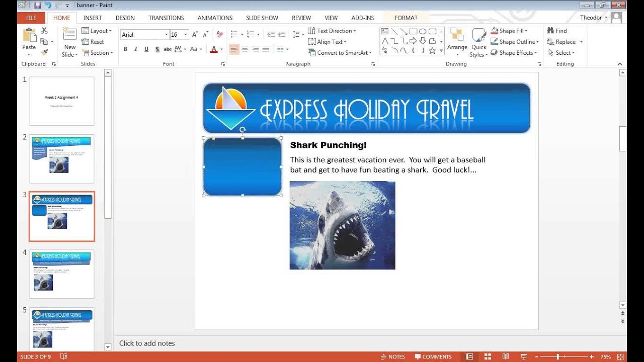Open the ANIMATIONS ribbon tab
This screenshot has width=644, height=362.
215,18
